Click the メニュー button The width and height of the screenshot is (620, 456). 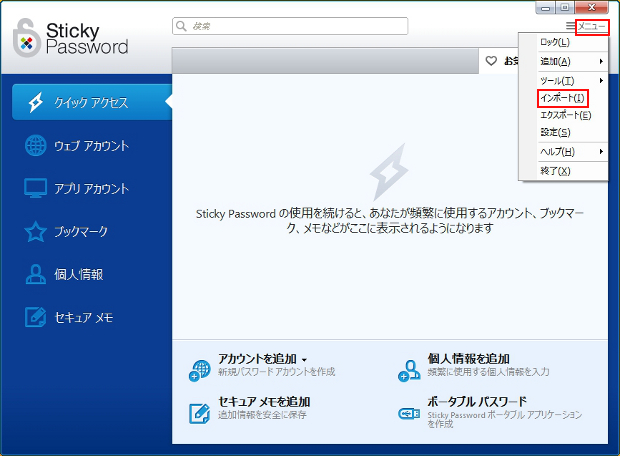[x=592, y=26]
